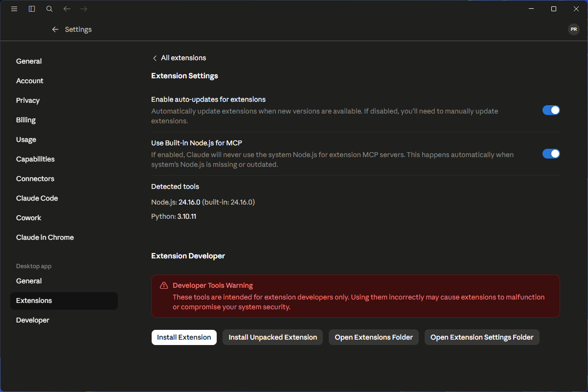Click the Developer Tools Warning triangle icon
Image resolution: width=588 pixels, height=392 pixels.
coord(164,285)
